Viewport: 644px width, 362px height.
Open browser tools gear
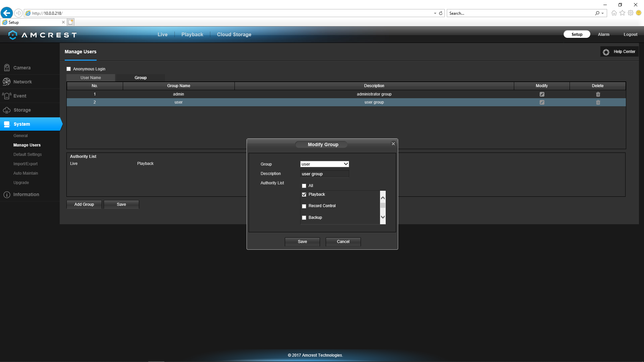click(631, 13)
